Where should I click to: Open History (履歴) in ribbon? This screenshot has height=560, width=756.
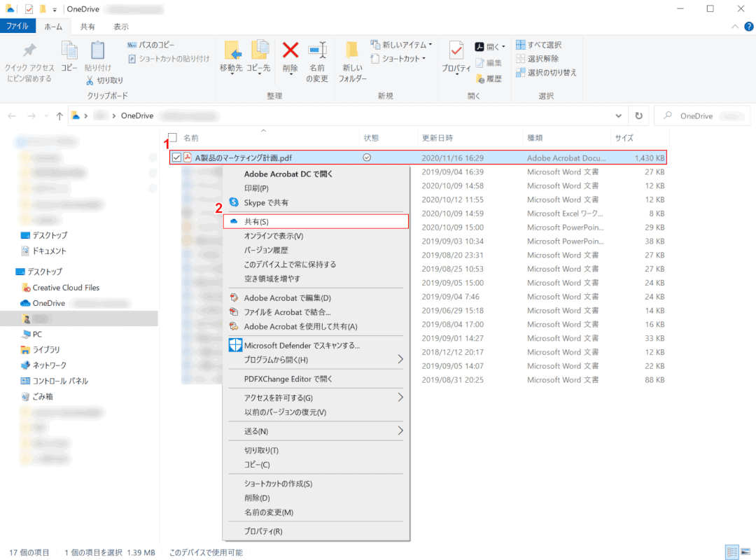489,78
